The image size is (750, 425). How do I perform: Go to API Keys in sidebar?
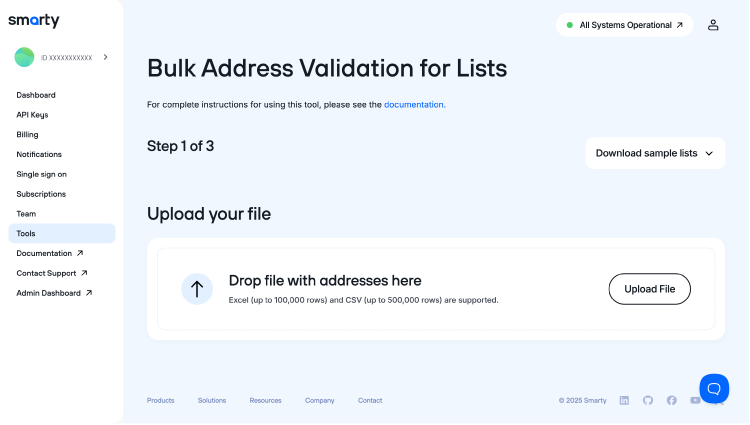[32, 115]
